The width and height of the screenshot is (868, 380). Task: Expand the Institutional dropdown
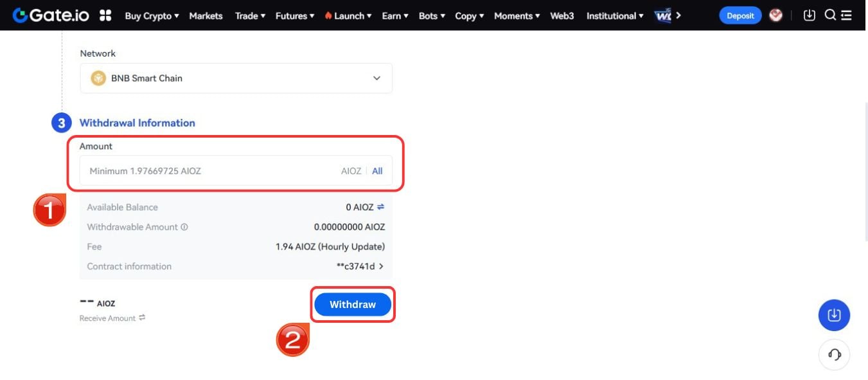pyautogui.click(x=615, y=16)
